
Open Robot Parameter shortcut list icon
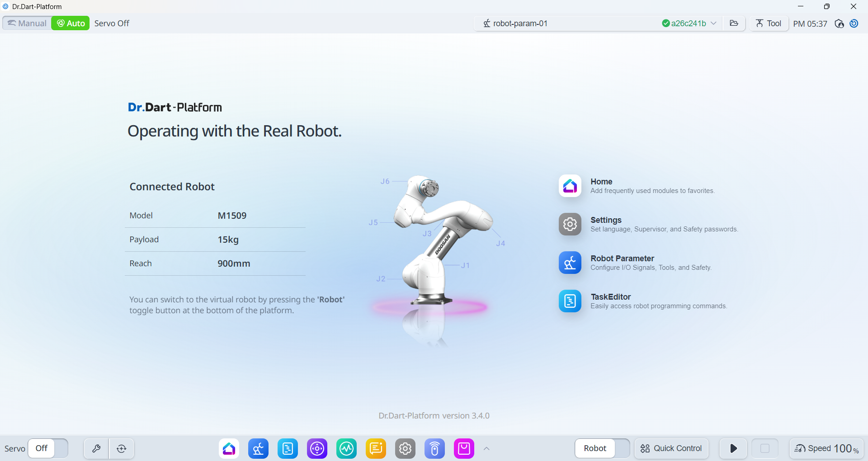pyautogui.click(x=570, y=263)
